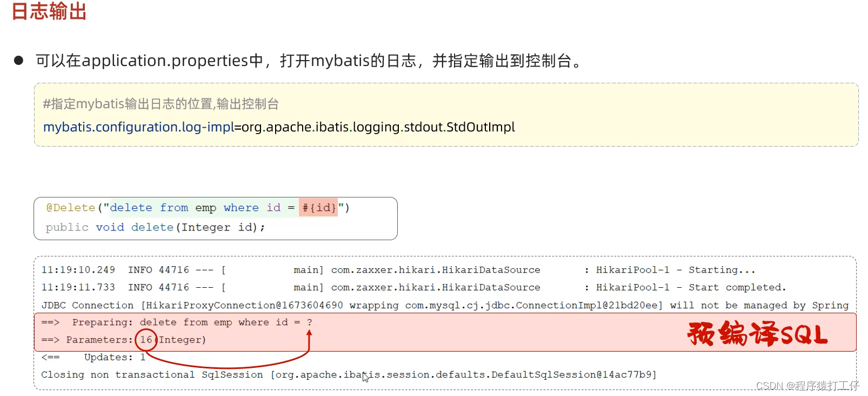This screenshot has width=868, height=396.
Task: Click the method signature public void delete(Integer id);
Action: (155, 227)
